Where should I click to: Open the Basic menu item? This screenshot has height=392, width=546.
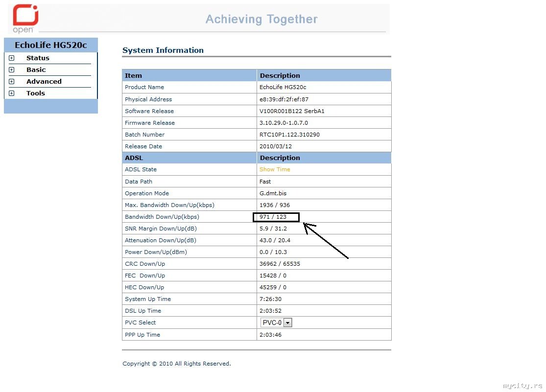tap(36, 69)
